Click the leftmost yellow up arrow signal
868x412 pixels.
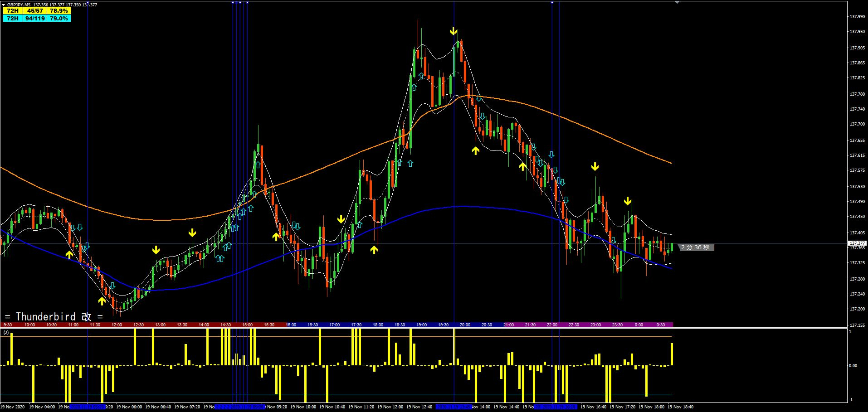69,254
